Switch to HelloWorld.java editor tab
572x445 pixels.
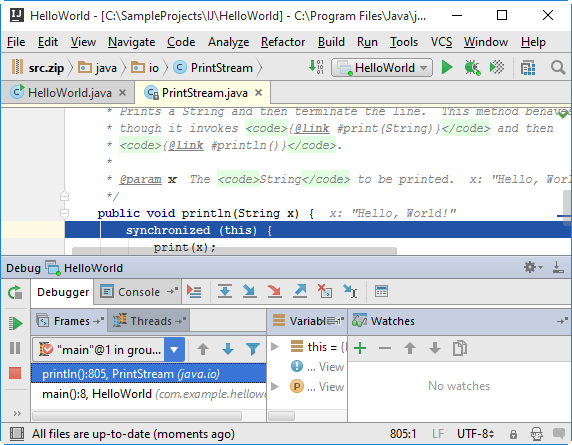coord(68,93)
